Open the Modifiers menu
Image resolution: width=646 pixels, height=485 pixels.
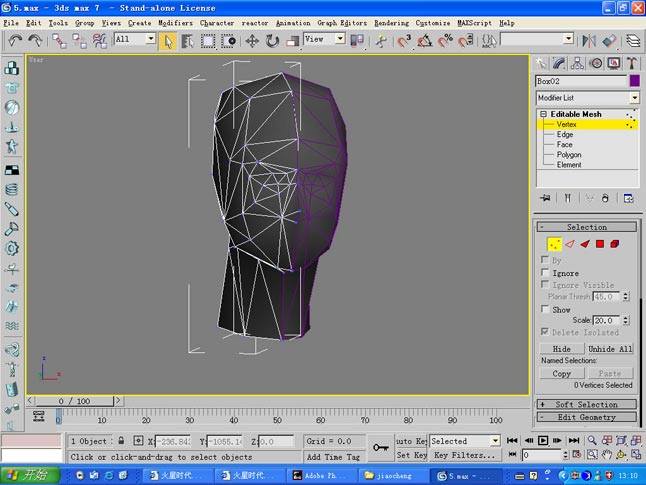[175, 23]
